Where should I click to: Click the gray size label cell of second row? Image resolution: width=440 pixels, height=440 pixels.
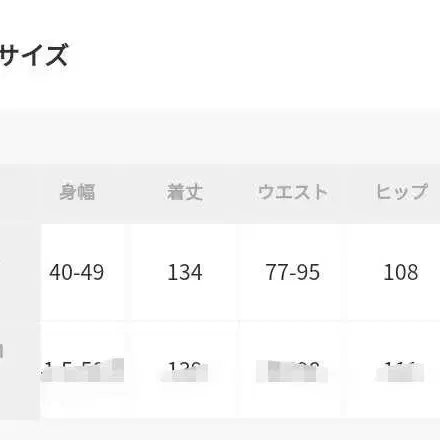[20, 370]
